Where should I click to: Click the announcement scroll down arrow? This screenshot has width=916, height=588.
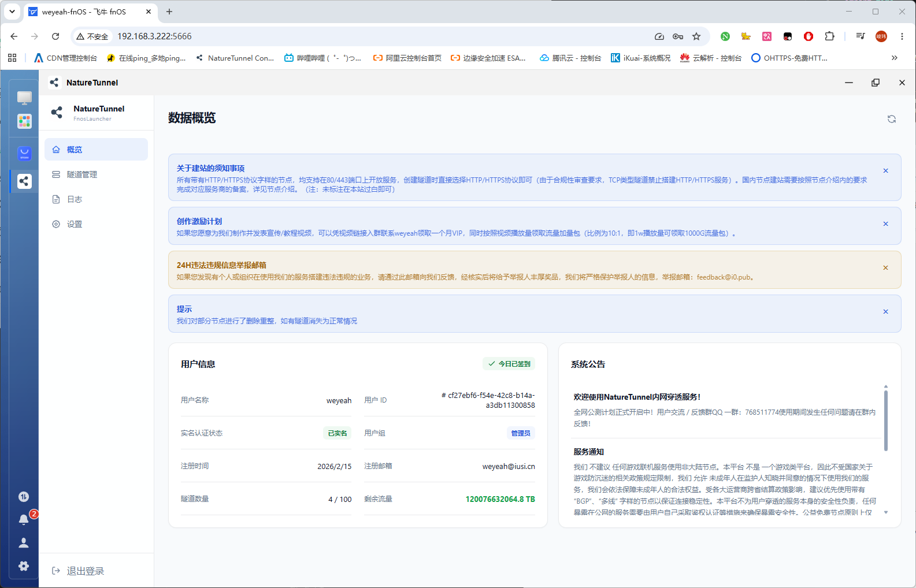pyautogui.click(x=885, y=512)
